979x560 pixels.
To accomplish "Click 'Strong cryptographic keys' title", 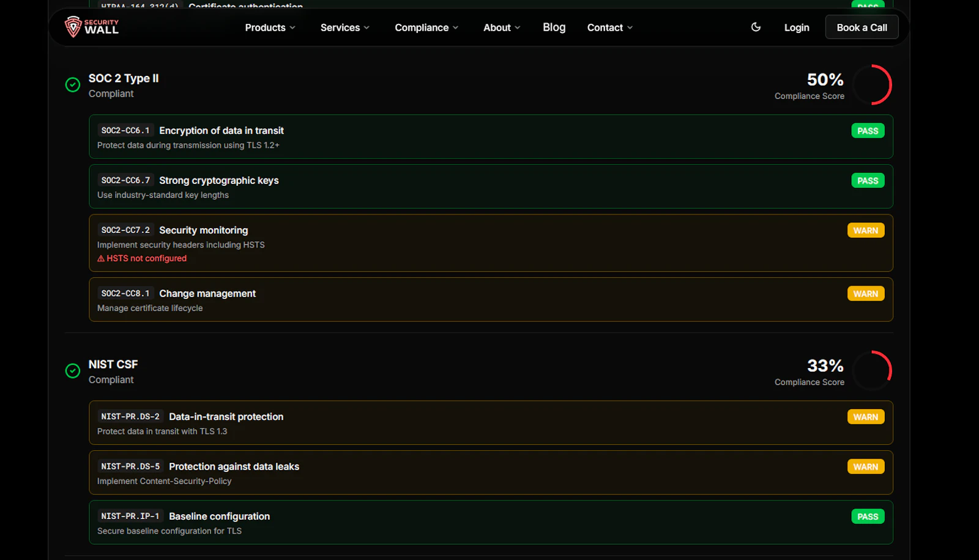I will click(x=219, y=180).
